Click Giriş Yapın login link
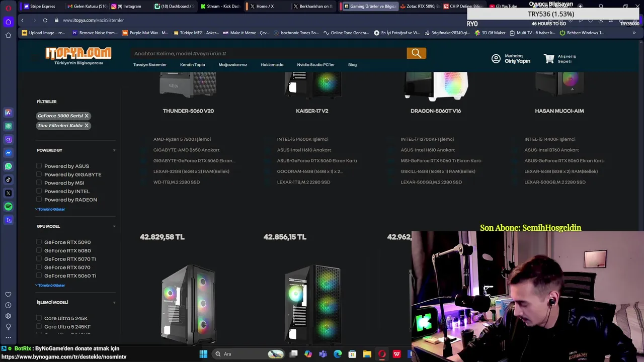The width and height of the screenshot is (644, 362). (x=518, y=61)
